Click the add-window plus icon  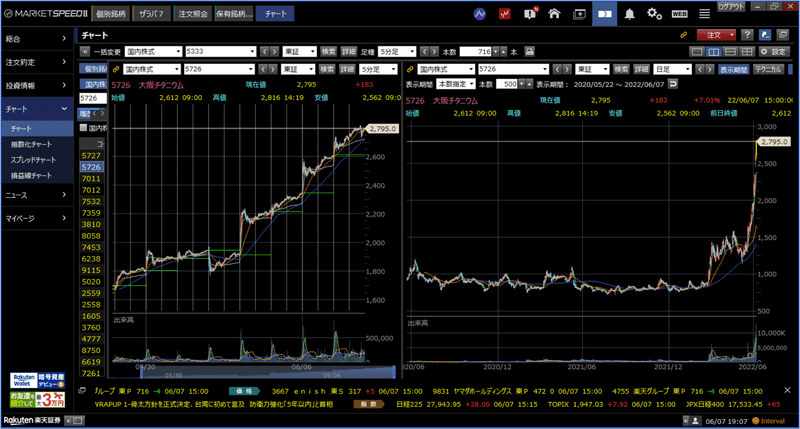[579, 14]
